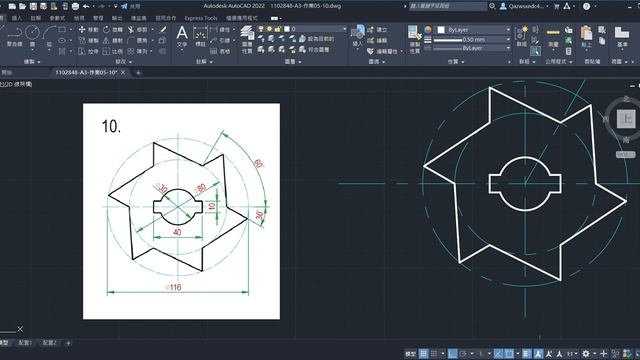Image resolution: width=640 pixels, height=360 pixels.
Task: Select the Ellipse draw tool
Action: click(62, 40)
